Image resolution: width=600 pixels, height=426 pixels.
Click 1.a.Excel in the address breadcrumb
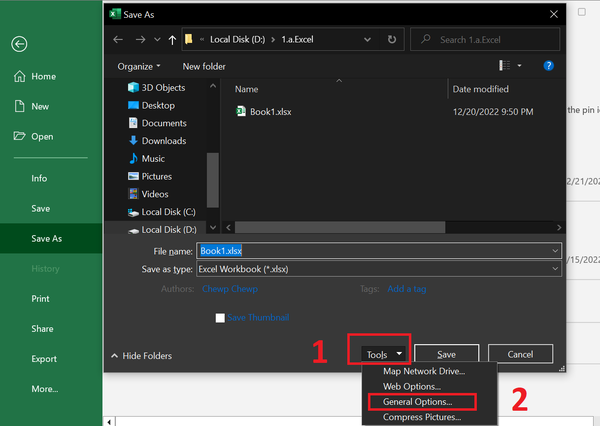(x=297, y=39)
